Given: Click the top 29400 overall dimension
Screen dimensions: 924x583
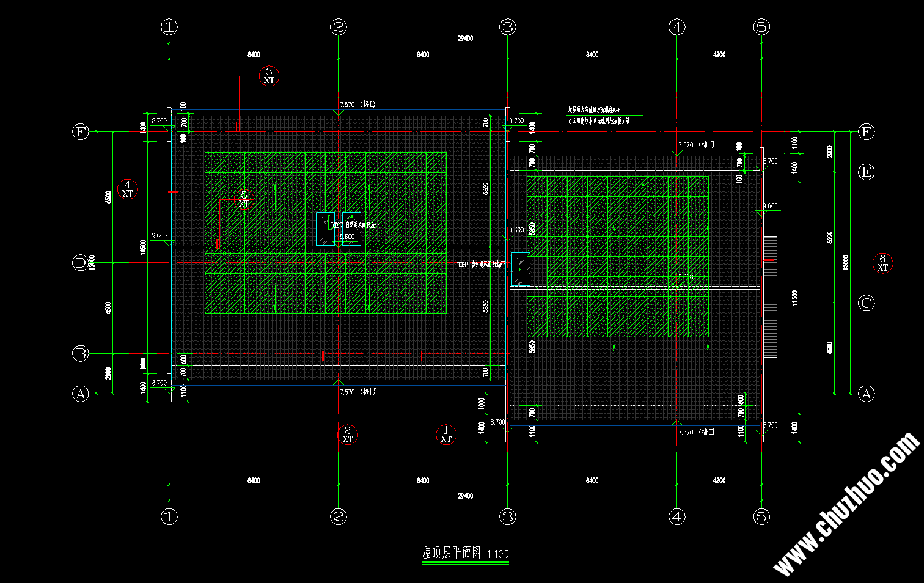Looking at the screenshot, I should pyautogui.click(x=465, y=38).
